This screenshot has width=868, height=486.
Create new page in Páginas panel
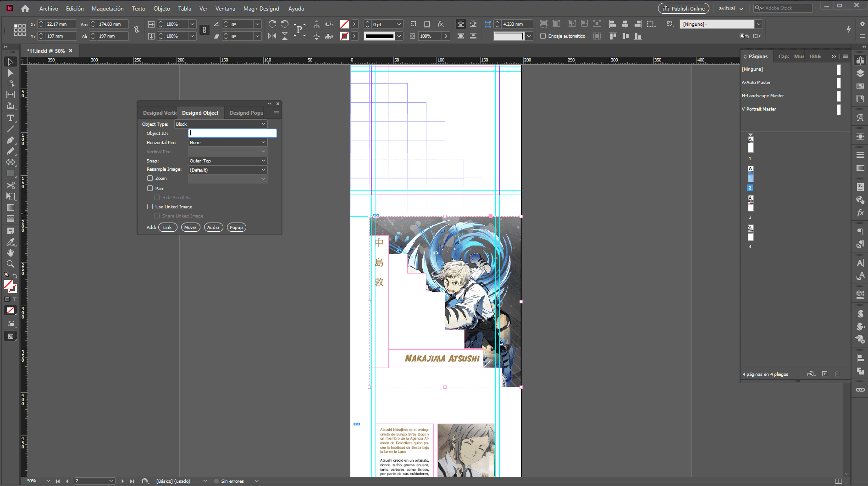tap(824, 374)
